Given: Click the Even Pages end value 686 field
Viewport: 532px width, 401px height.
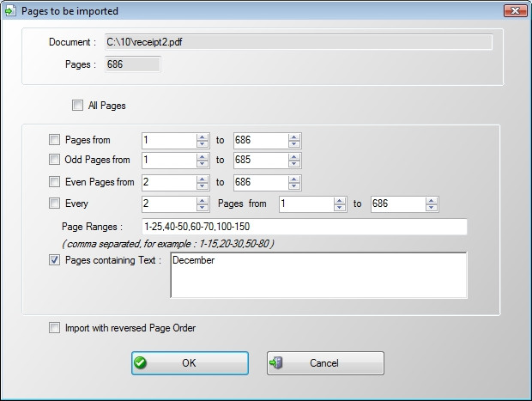Looking at the screenshot, I should 261,182.
